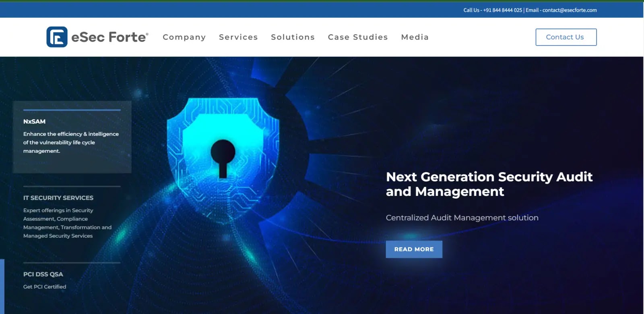644x314 pixels.
Task: Click the eSec Forte logo icon
Action: [x=57, y=37]
